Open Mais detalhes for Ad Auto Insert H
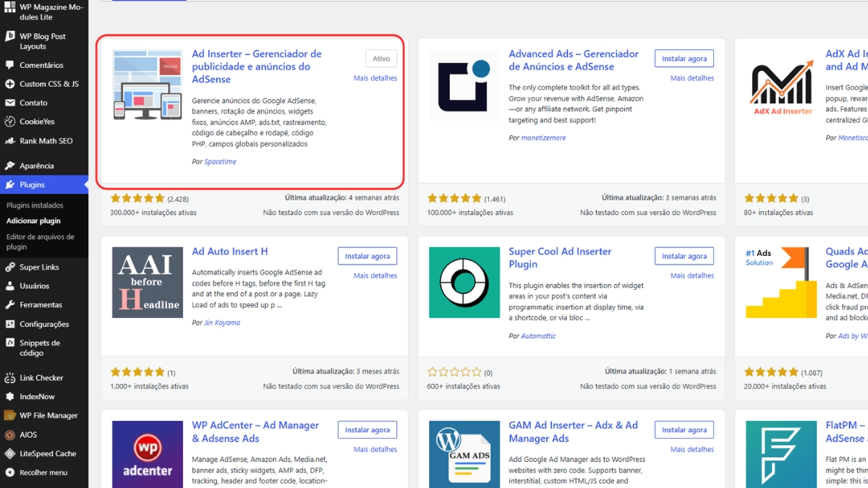The width and height of the screenshot is (868, 488). pos(375,275)
